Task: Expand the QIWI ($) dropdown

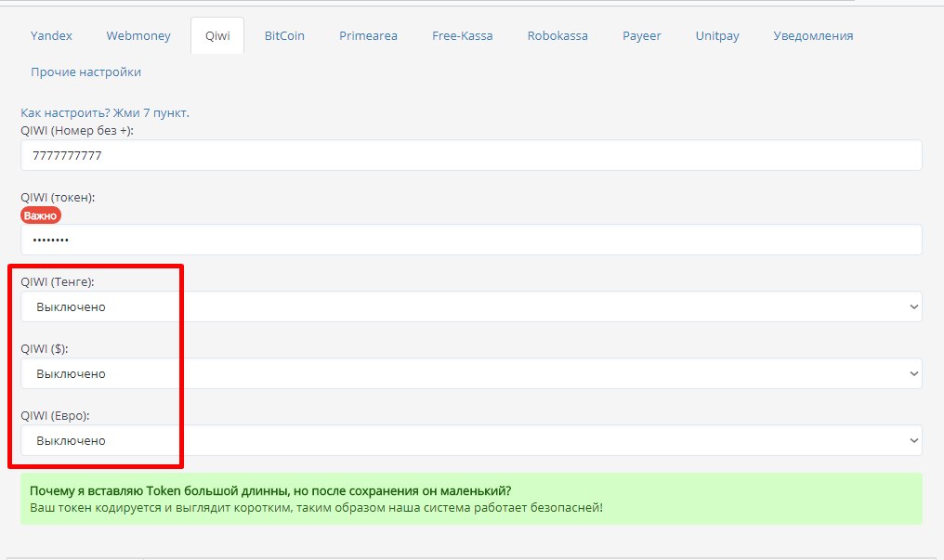Action: pyautogui.click(x=471, y=373)
